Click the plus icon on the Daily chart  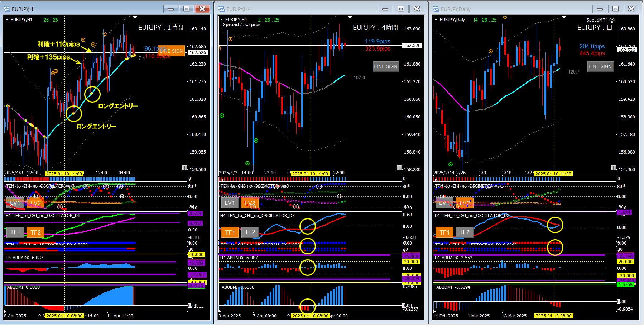click(x=614, y=168)
